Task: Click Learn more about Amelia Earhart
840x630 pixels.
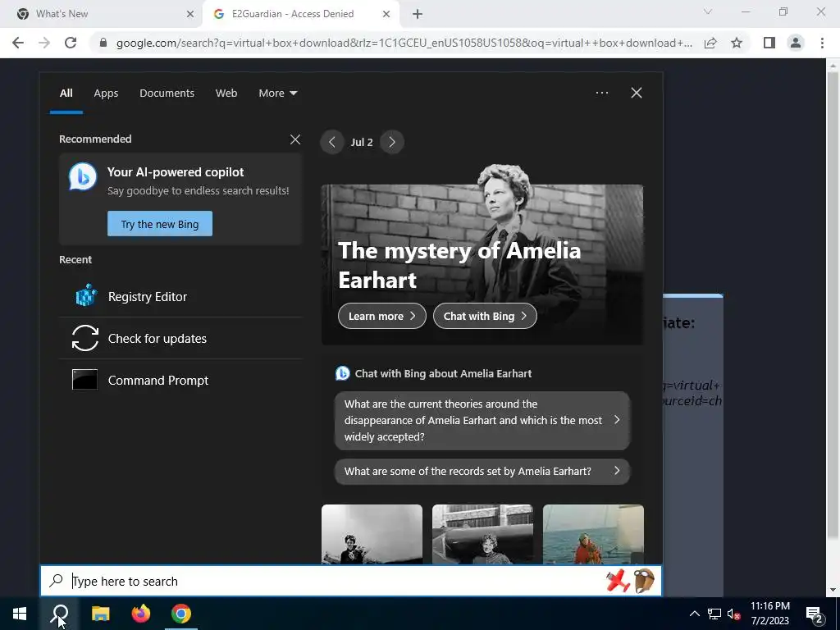Action: (382, 316)
